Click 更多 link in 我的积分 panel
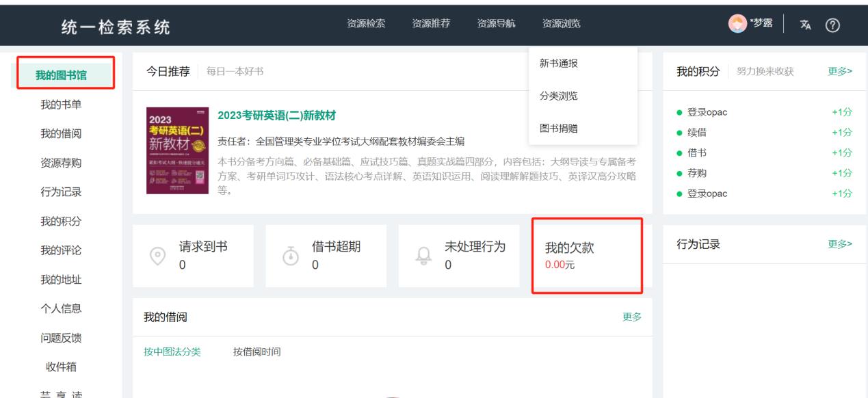The image size is (868, 398). pos(840,72)
